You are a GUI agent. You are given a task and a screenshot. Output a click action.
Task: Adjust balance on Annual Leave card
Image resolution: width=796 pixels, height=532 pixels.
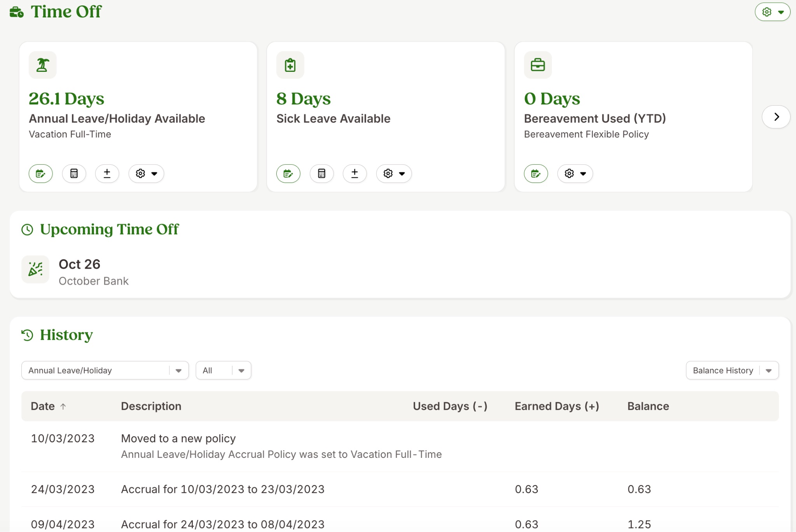point(107,174)
